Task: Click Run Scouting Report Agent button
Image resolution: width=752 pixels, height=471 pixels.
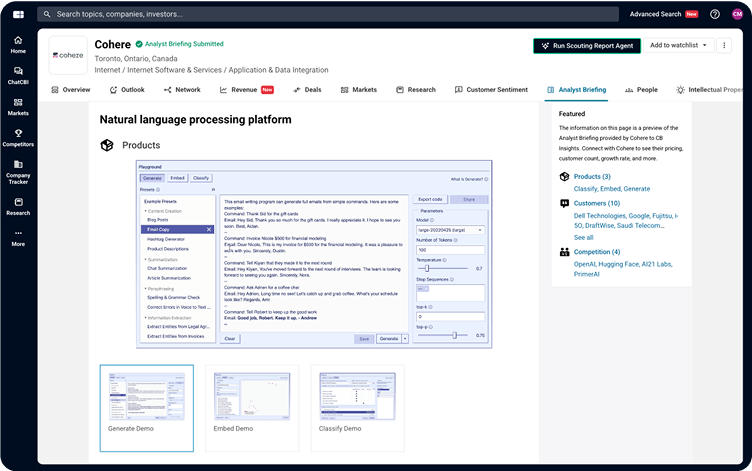Action: (585, 45)
